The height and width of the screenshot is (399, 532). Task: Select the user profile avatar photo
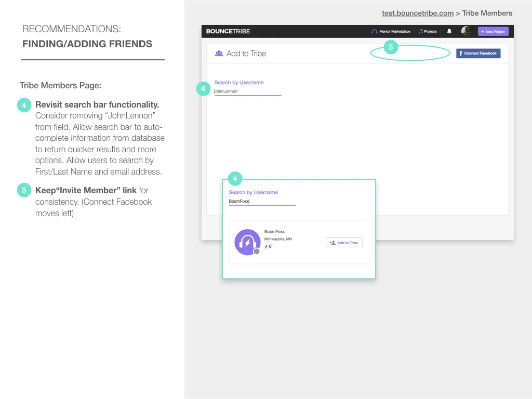coord(466,31)
